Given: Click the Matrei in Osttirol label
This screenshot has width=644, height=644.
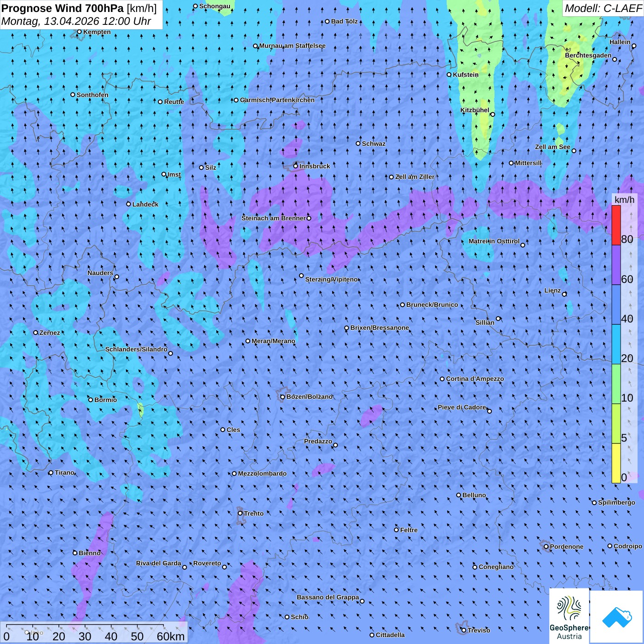Looking at the screenshot, I should click(x=494, y=241).
